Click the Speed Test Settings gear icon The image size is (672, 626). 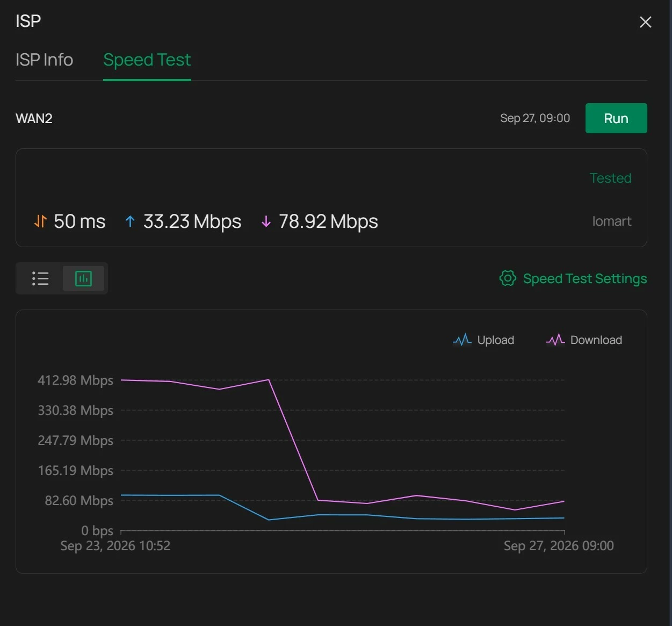(x=508, y=278)
